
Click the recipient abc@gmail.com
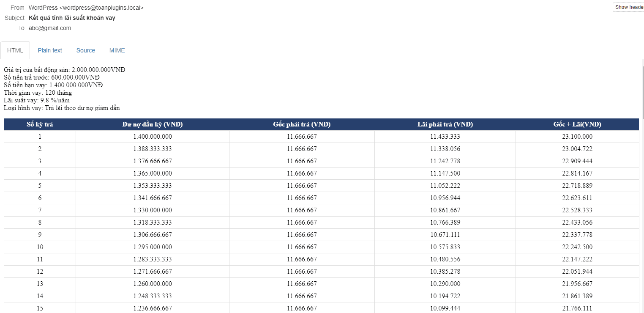click(x=50, y=28)
